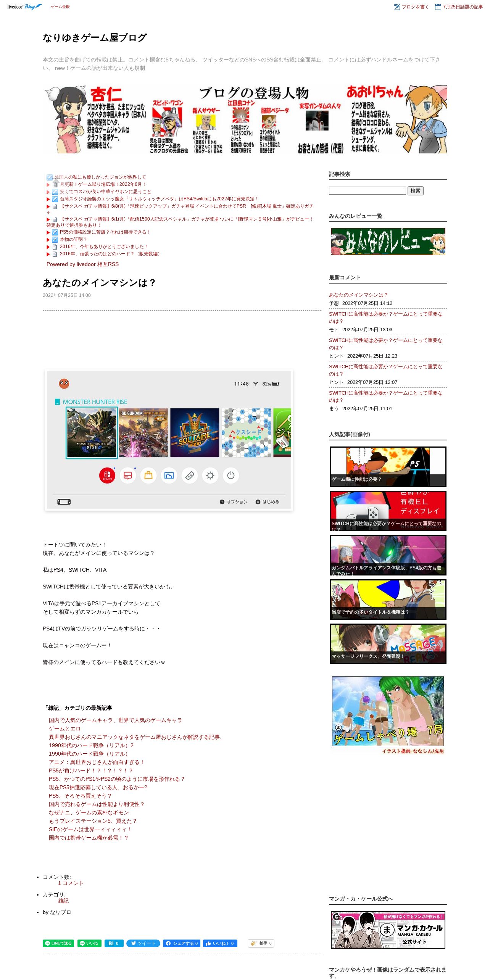Click the ブログの登場人物 header banner
Viewport: 490px width, 980px height.
point(245,119)
